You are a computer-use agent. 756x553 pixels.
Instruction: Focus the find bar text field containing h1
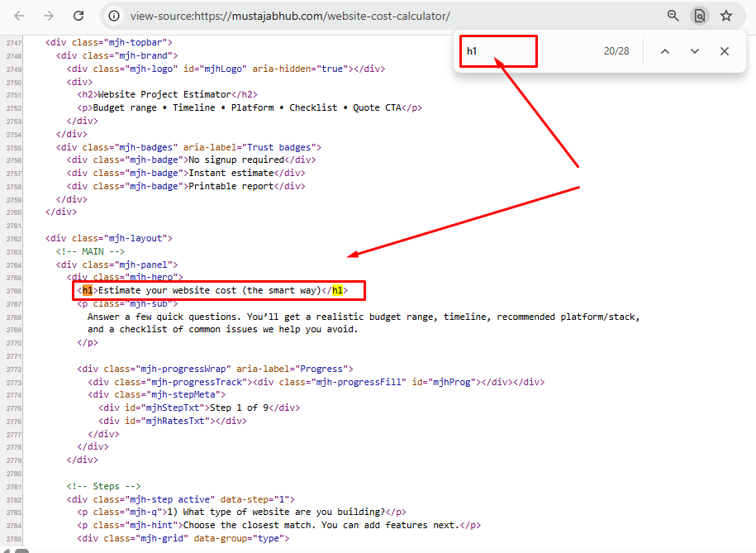498,51
